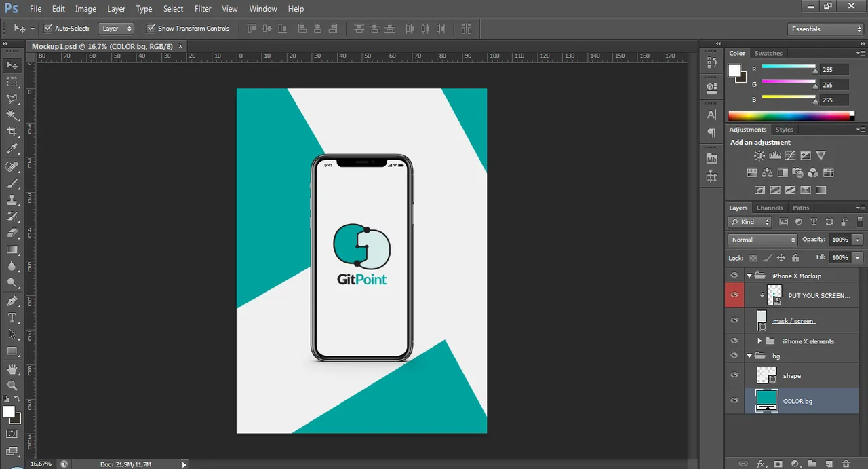The height and width of the screenshot is (469, 868).
Task: Open the Character panel icon
Action: (711, 115)
